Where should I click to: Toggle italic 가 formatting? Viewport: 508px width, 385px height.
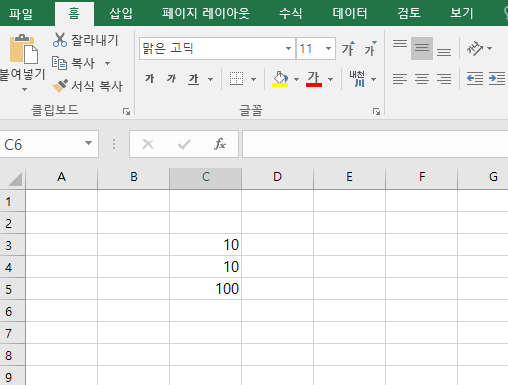click(x=171, y=79)
